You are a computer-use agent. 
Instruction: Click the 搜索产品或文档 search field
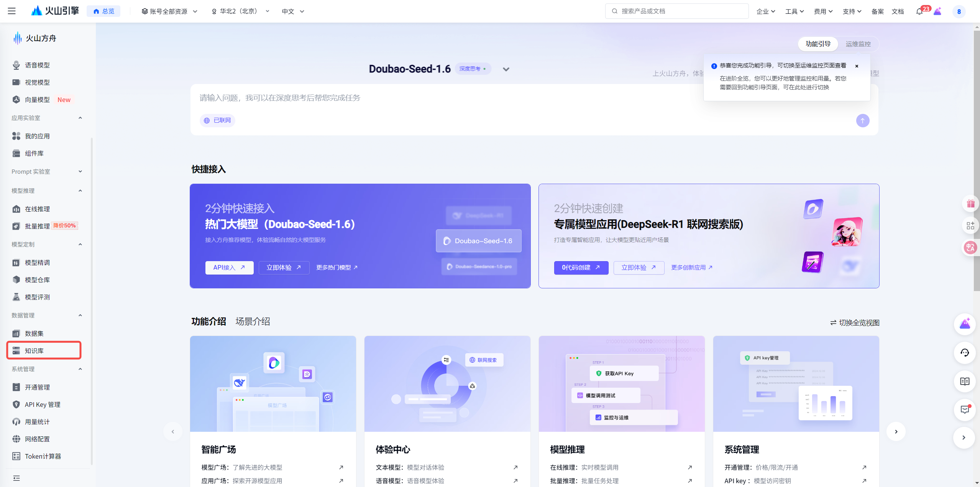(676, 11)
